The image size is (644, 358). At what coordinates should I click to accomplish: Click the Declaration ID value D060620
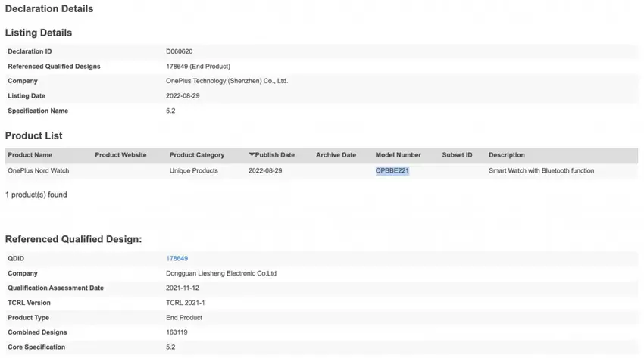point(179,51)
